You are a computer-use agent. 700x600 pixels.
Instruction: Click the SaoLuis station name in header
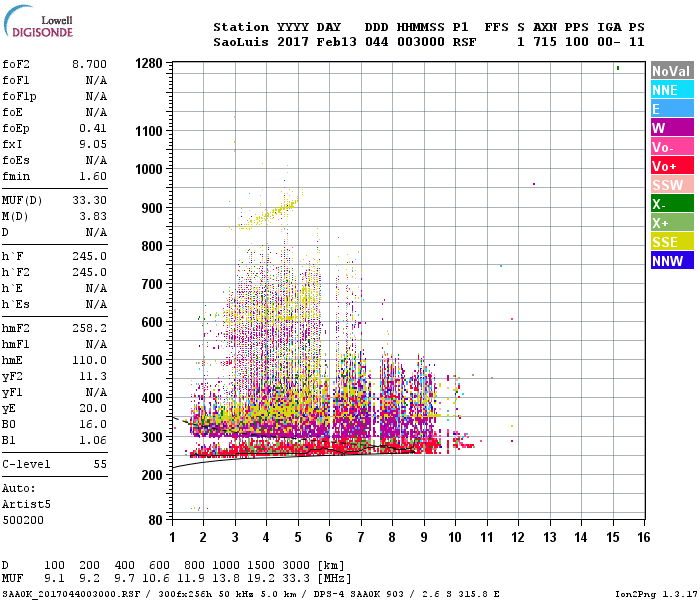point(241,42)
